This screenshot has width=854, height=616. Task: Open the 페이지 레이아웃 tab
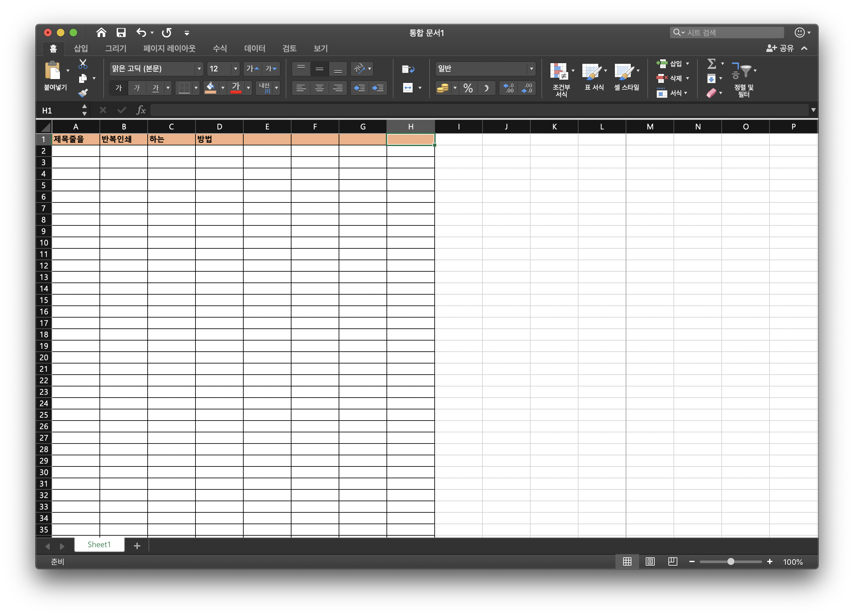point(169,48)
